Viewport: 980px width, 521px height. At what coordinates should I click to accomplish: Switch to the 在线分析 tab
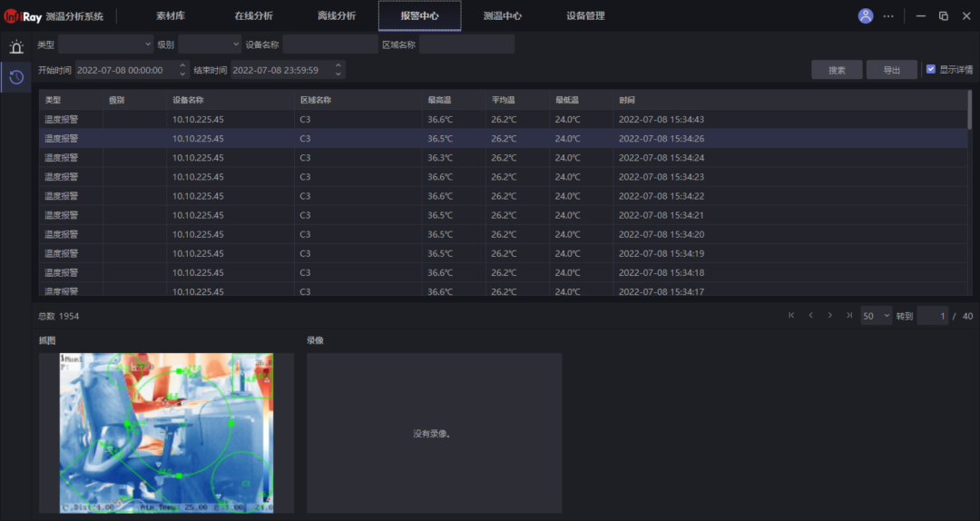pyautogui.click(x=253, y=15)
